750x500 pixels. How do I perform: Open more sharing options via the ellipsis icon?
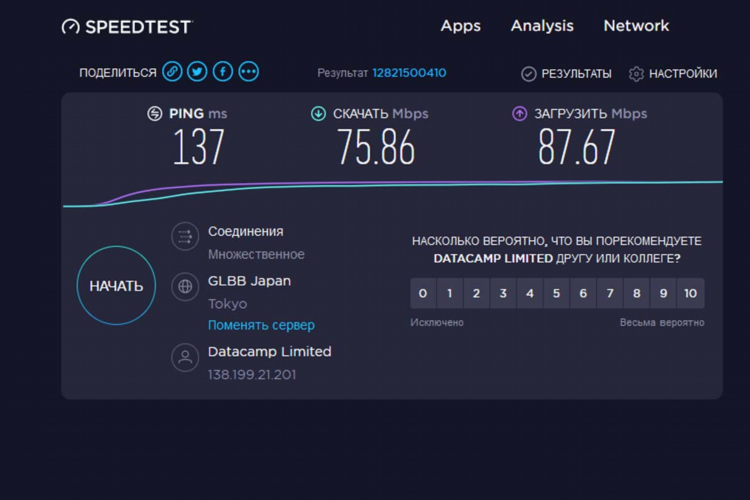point(249,72)
